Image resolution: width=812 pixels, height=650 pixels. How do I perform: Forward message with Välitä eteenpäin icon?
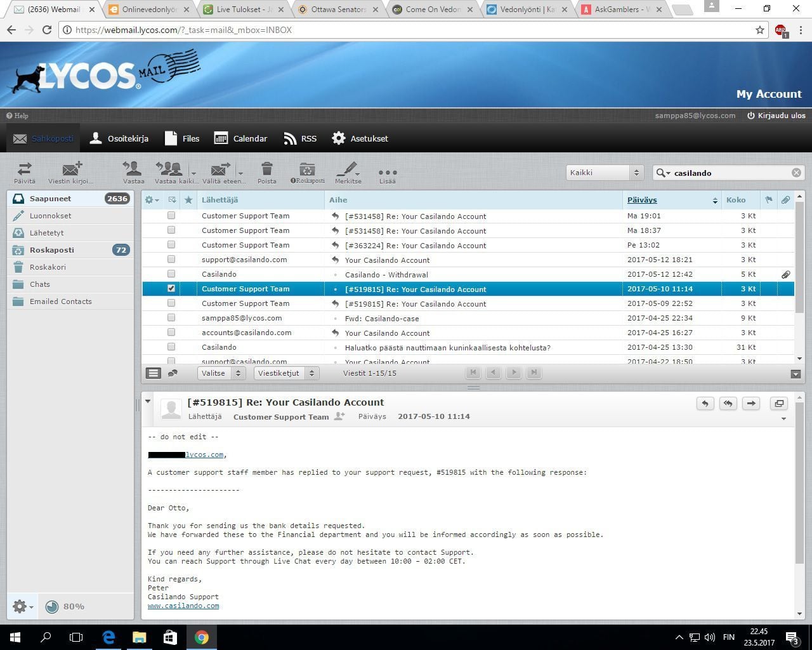221,172
